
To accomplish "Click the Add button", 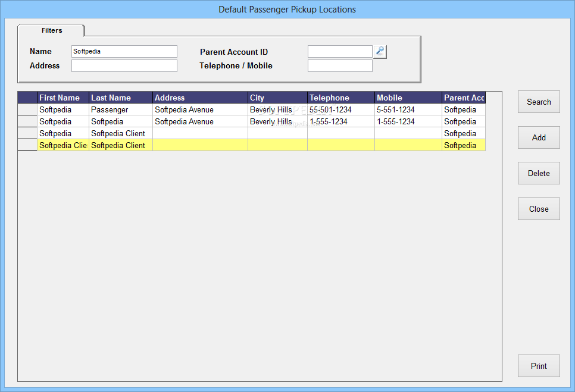I will (539, 137).
